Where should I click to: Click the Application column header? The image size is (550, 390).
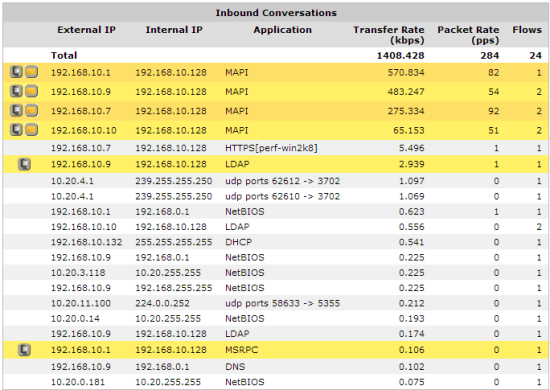pyautogui.click(x=282, y=30)
